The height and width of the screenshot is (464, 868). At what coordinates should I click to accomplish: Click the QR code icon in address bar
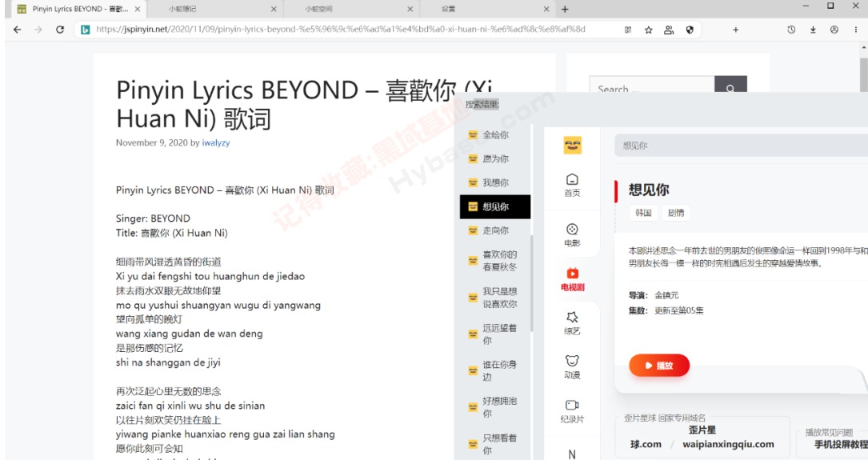[628, 30]
